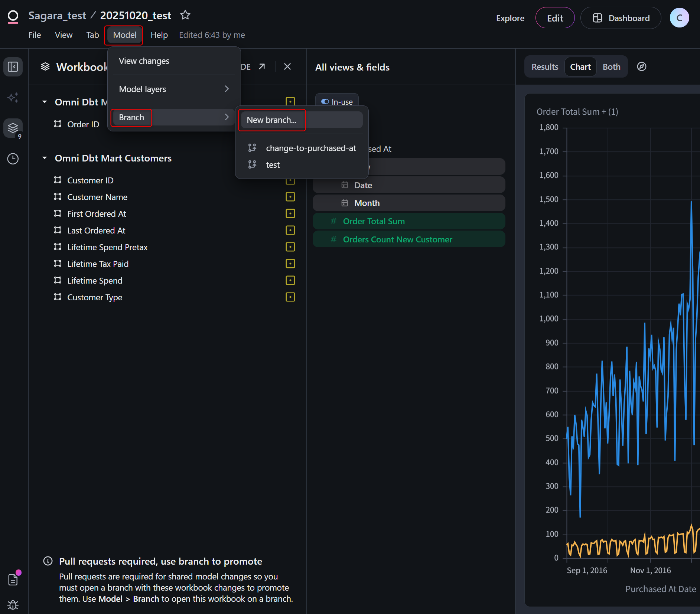Image resolution: width=700 pixels, height=614 pixels.
Task: Open the AI sparkle assistant icon
Action: [13, 98]
